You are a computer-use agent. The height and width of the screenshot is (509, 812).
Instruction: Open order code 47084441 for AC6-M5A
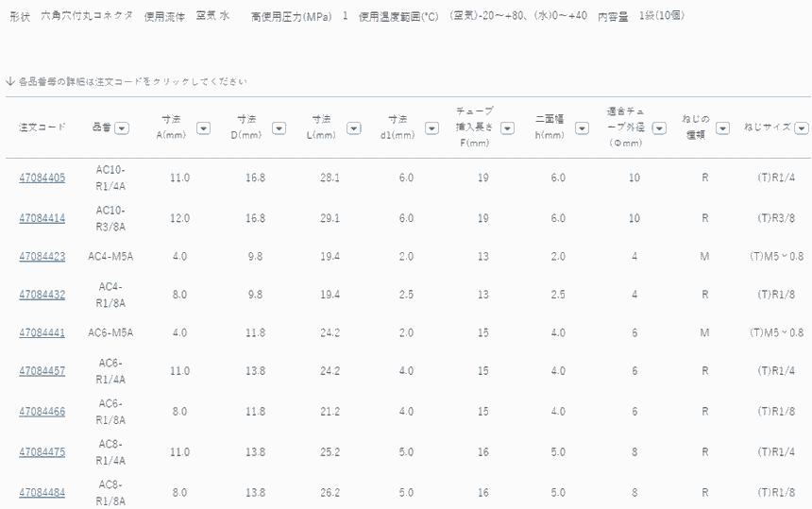[42, 332]
